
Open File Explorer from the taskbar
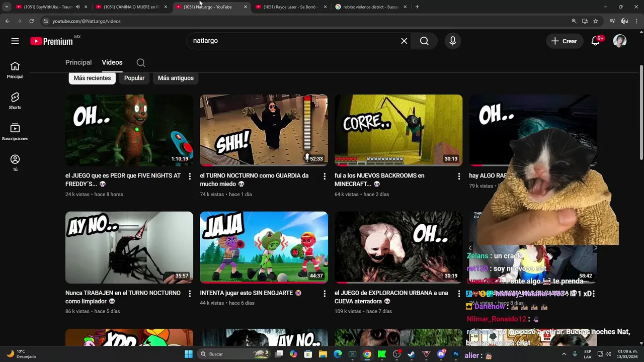(x=323, y=354)
